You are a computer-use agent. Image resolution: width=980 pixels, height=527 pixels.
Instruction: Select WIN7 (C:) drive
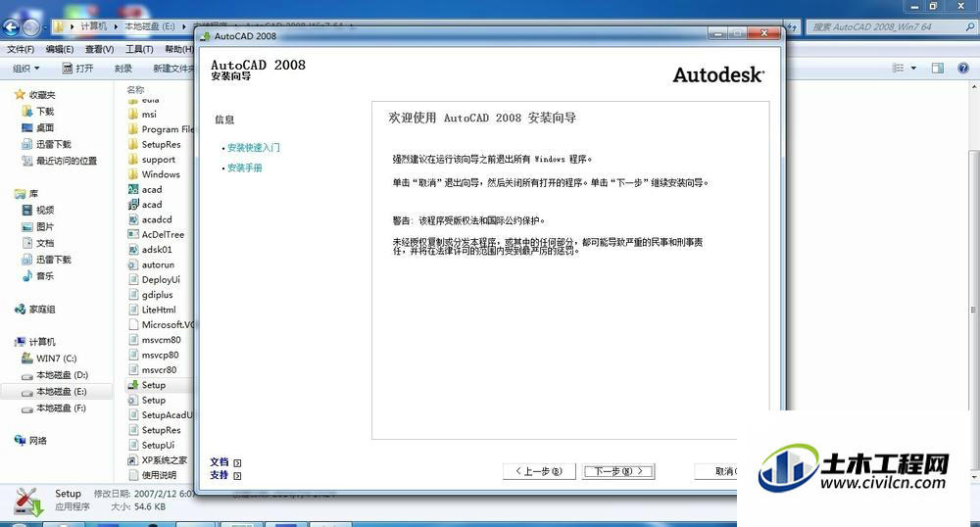[49, 359]
